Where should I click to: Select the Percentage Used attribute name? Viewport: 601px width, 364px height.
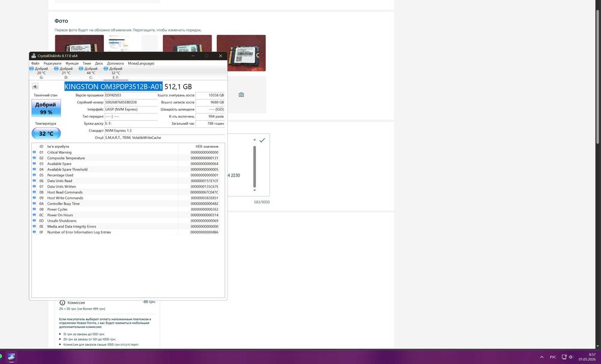pyautogui.click(x=60, y=175)
